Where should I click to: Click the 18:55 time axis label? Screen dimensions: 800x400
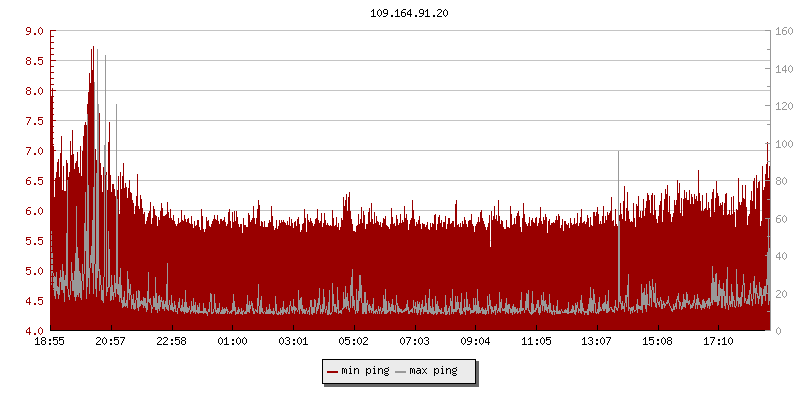tap(50, 342)
